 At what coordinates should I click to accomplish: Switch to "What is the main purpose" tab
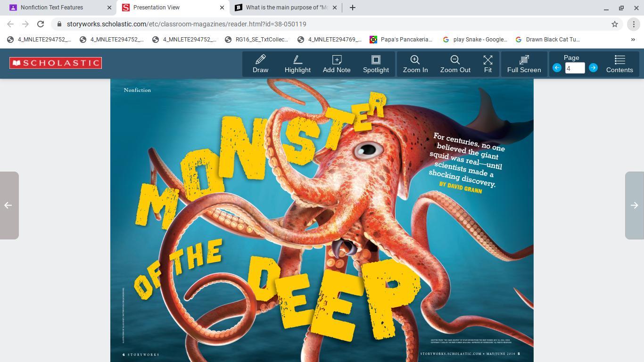point(287,8)
